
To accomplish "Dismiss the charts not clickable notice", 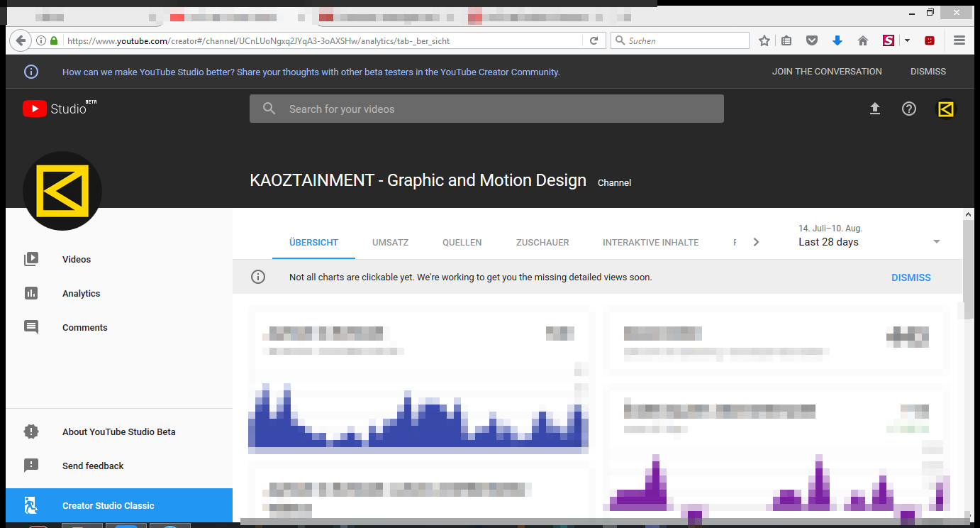I will tap(911, 277).
